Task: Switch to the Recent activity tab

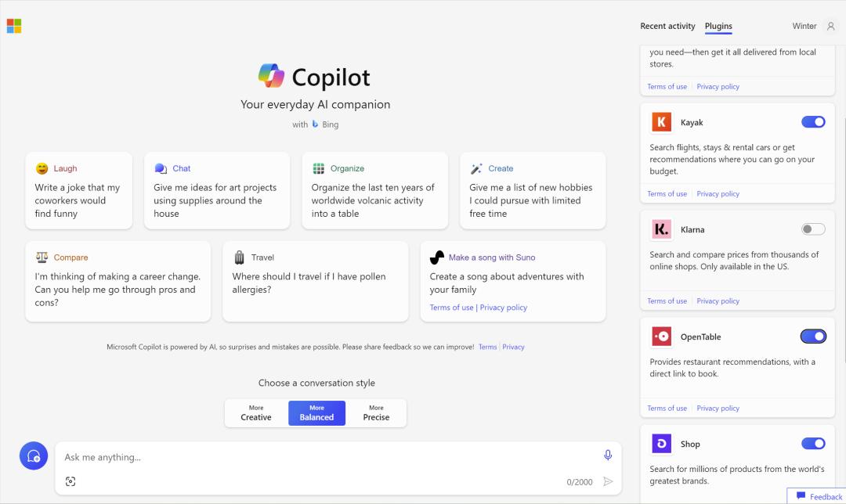Action: tap(667, 26)
